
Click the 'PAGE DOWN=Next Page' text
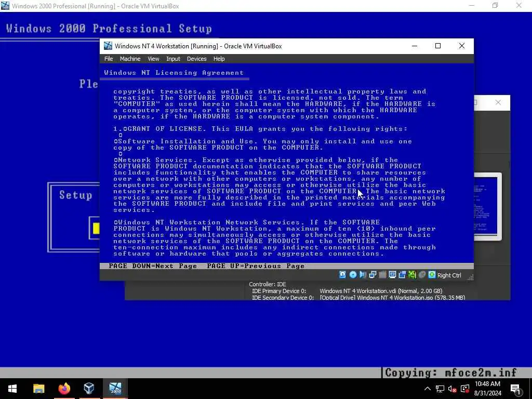(x=153, y=266)
